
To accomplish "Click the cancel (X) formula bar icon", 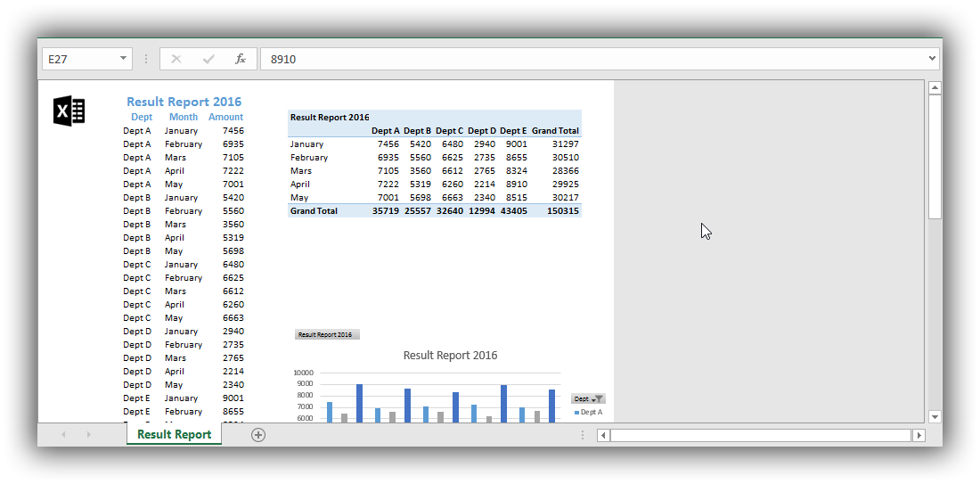I will [176, 59].
